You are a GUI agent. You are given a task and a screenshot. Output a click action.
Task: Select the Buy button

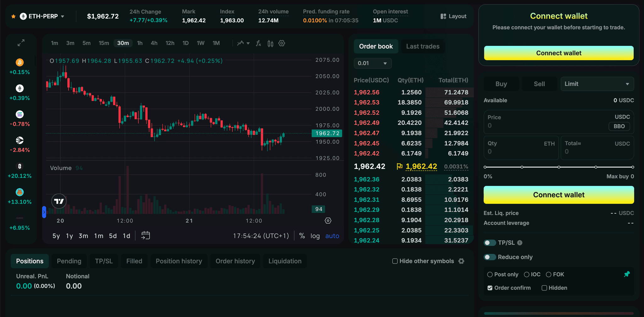[501, 84]
